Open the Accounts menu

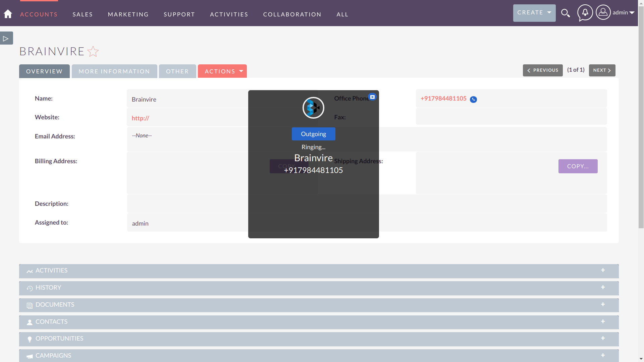[x=39, y=14]
